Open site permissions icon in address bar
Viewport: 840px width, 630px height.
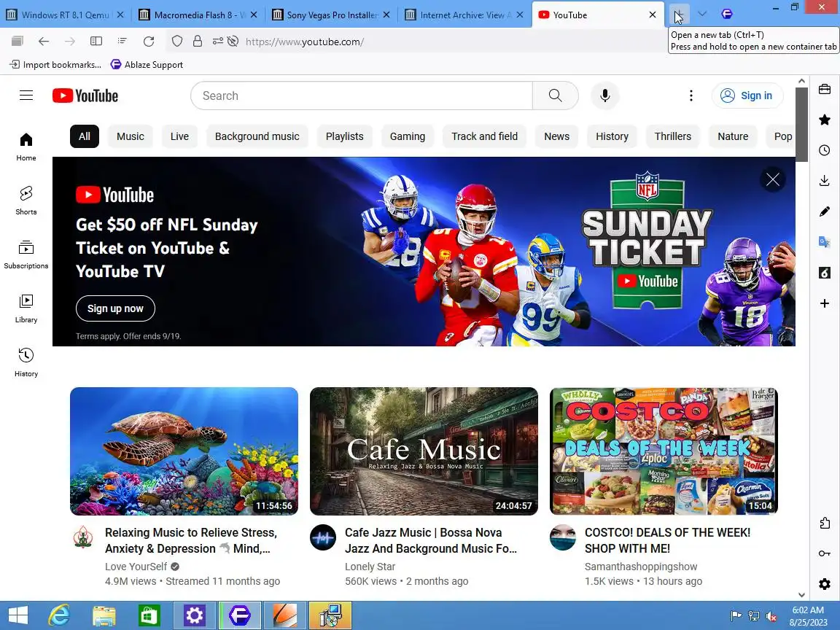tap(217, 42)
